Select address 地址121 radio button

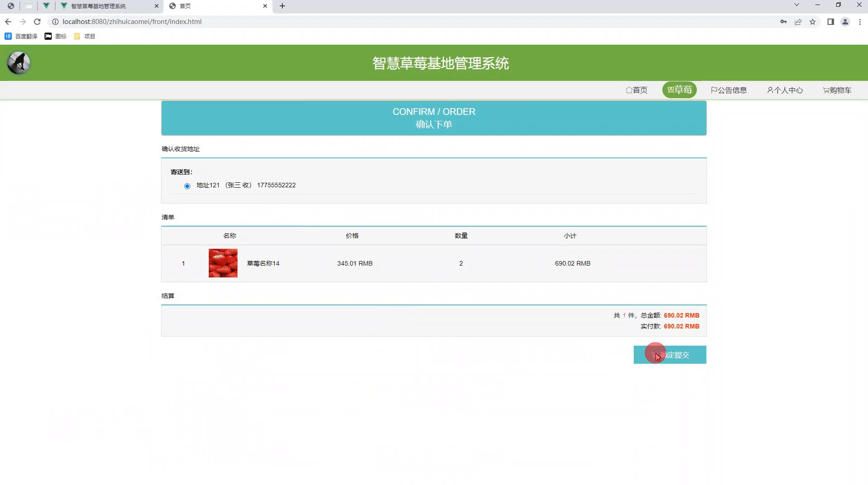(187, 186)
